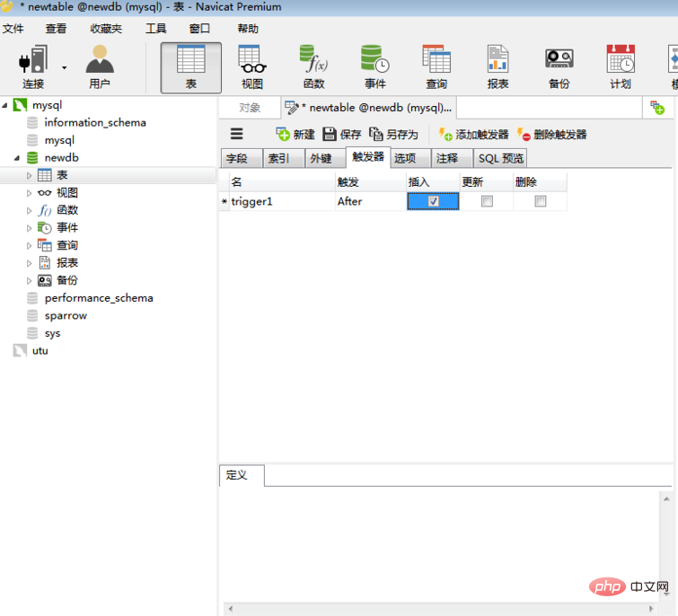The width and height of the screenshot is (678, 616).
Task: Expand the 表 (Tables) node under newdb
Action: (29, 175)
